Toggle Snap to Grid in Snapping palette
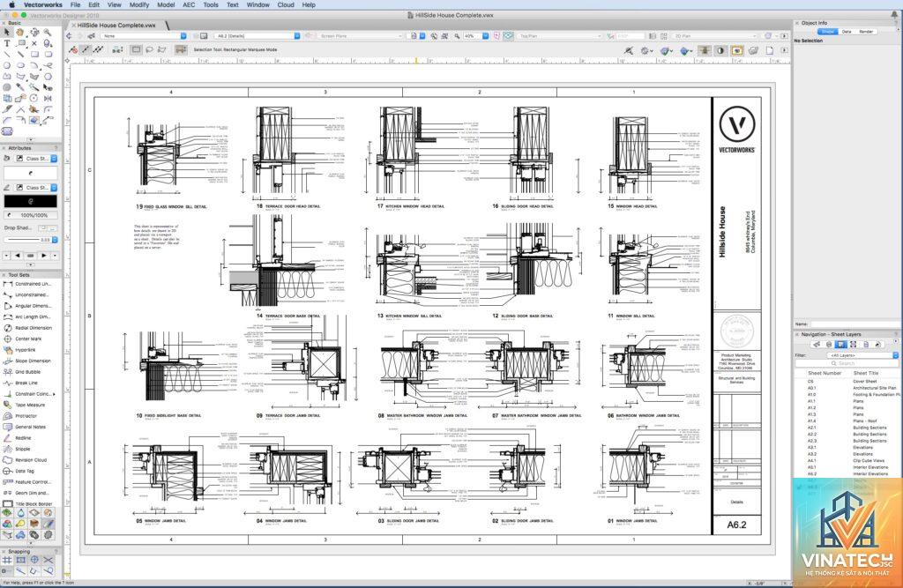The image size is (903, 588). pyautogui.click(x=7, y=560)
